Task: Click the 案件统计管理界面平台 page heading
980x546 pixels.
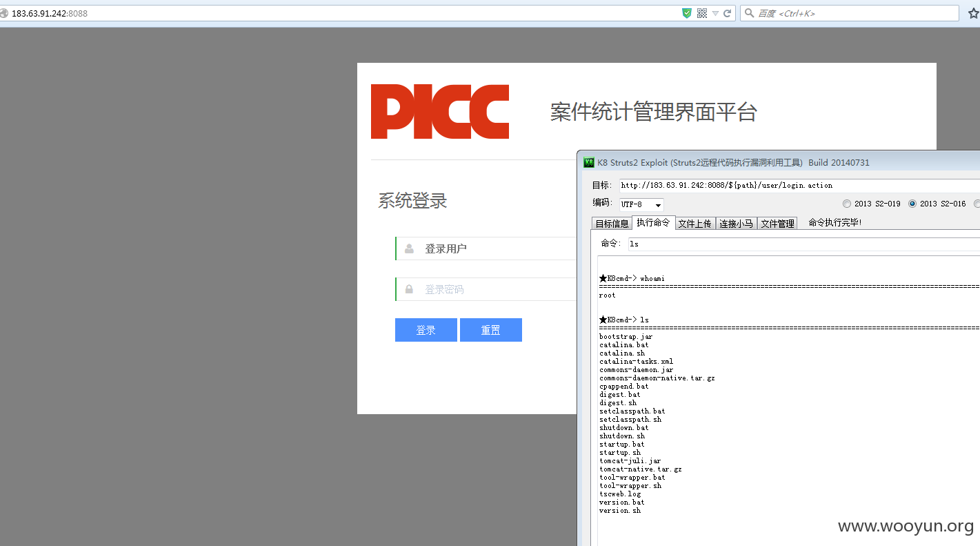Action: point(654,112)
